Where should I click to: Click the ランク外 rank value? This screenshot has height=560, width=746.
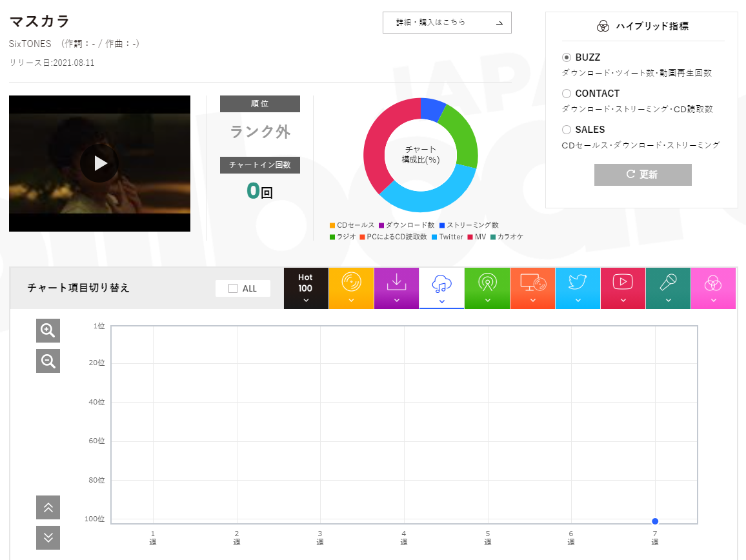tap(260, 132)
